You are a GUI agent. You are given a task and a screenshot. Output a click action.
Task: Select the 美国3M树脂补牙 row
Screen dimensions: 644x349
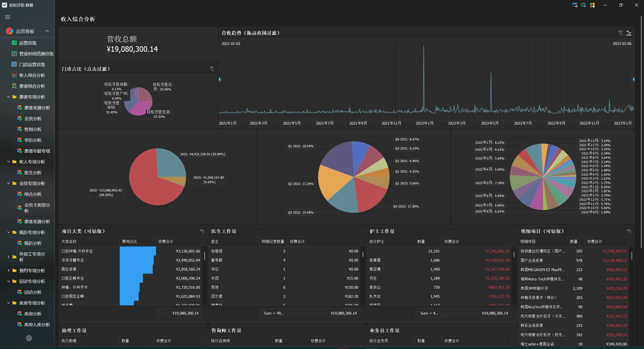(x=574, y=288)
